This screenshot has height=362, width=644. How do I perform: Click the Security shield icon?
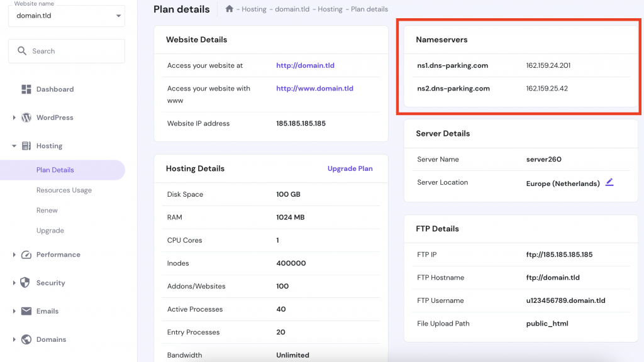(26, 283)
